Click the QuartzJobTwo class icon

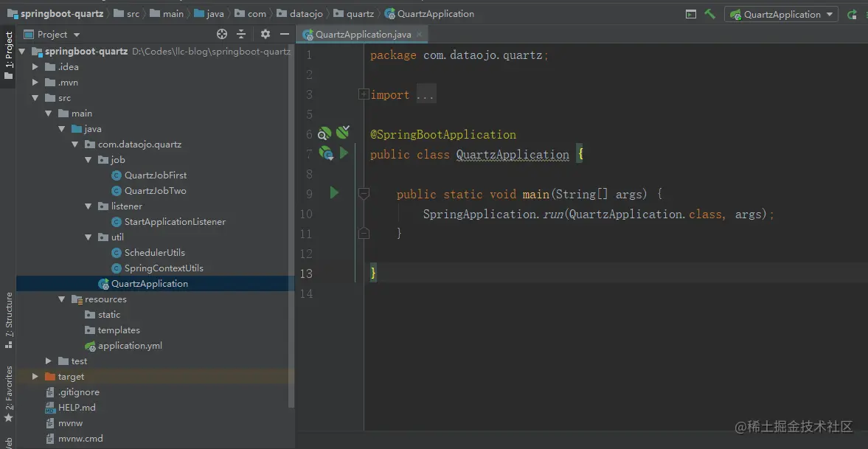(117, 191)
